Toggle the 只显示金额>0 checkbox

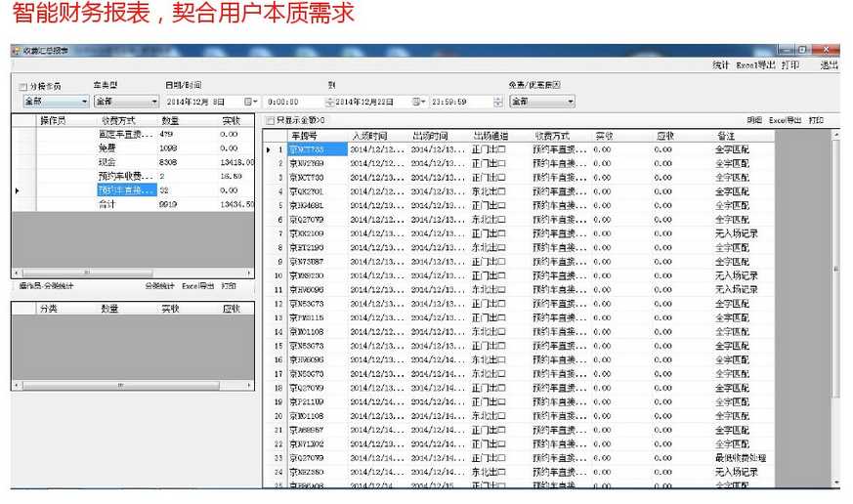tap(271, 120)
